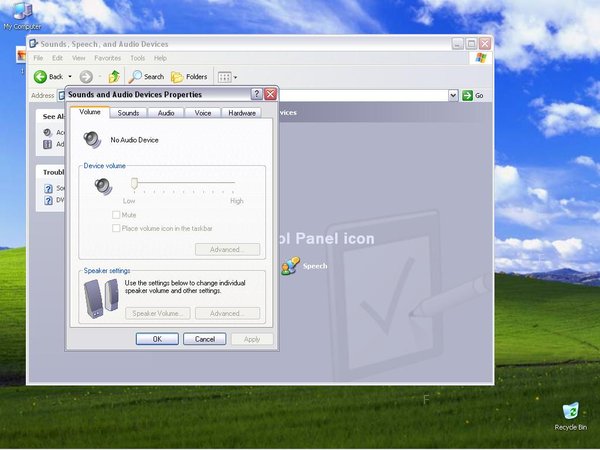
Task: Expand the Back button history arrow
Action: 70,77
